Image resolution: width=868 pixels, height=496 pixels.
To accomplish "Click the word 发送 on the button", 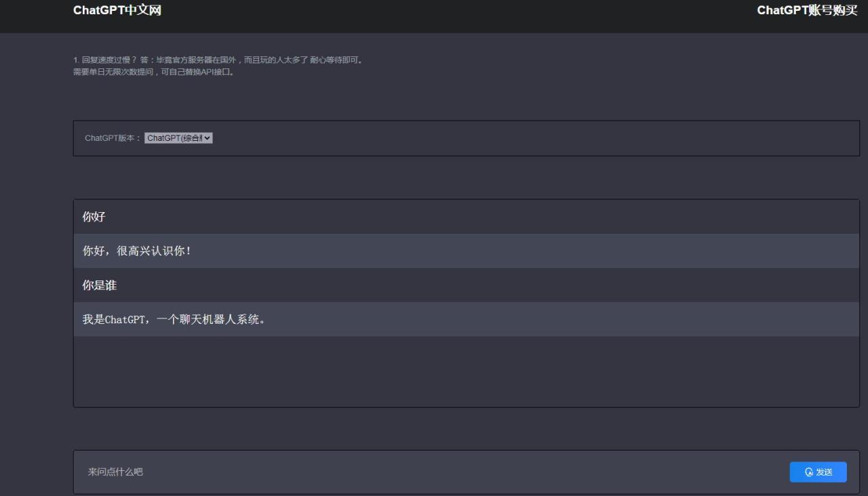I will tap(824, 472).
